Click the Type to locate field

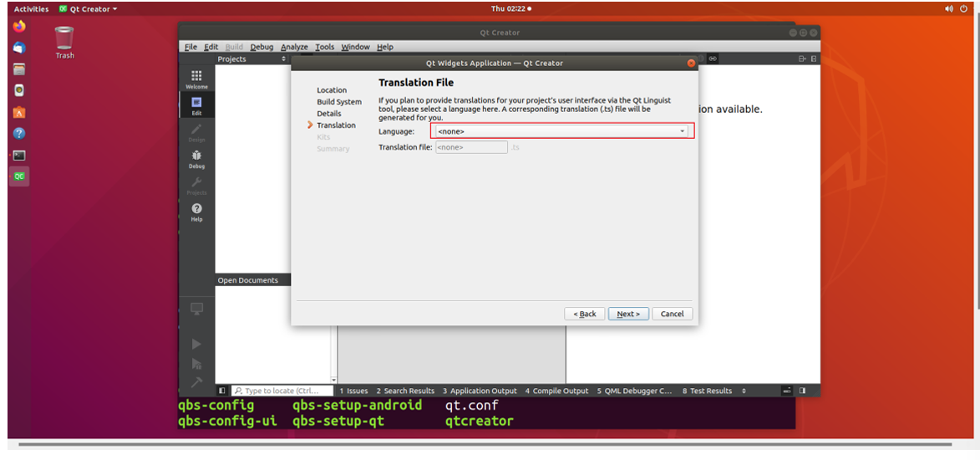click(282, 391)
